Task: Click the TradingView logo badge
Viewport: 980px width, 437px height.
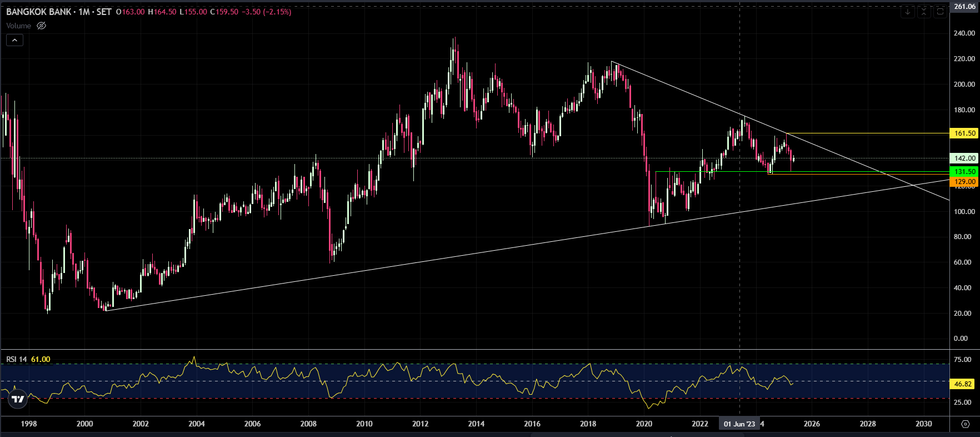Action: [x=18, y=399]
